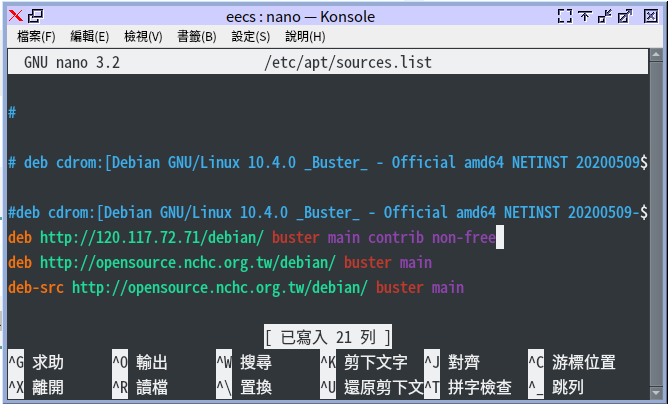Open the 檔案(F) menu
The image size is (668, 404).
pyautogui.click(x=36, y=37)
